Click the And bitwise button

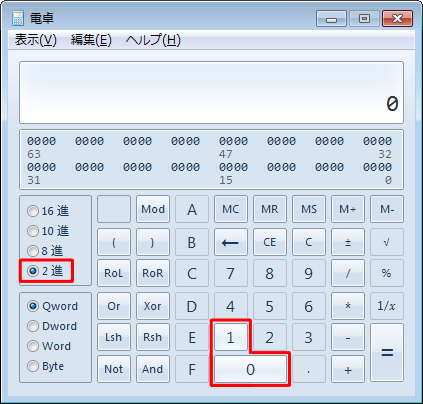153,369
